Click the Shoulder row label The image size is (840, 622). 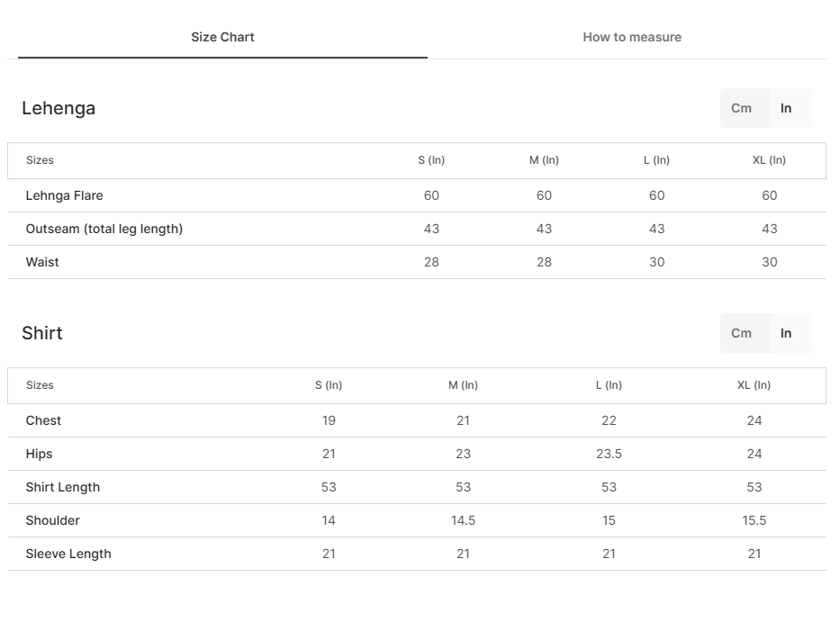52,520
